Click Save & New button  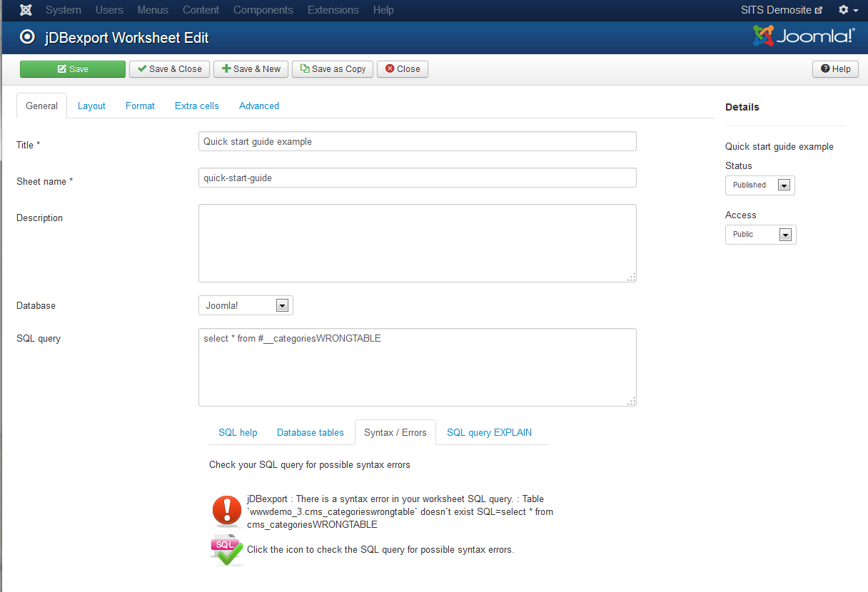click(251, 69)
